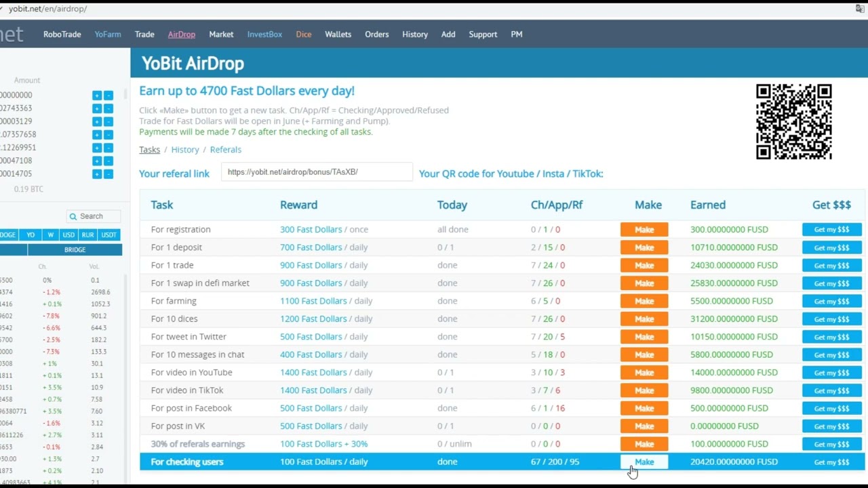The image size is (868, 488).
Task: Click the plus icon beside amount .12269951
Action: [97, 148]
